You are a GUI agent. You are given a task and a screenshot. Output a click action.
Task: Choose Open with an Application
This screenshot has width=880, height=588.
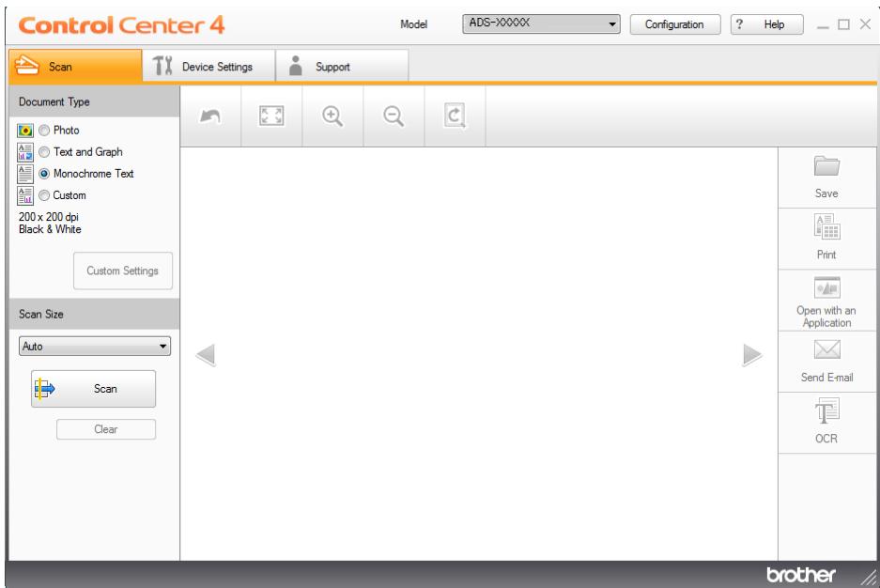point(826,302)
